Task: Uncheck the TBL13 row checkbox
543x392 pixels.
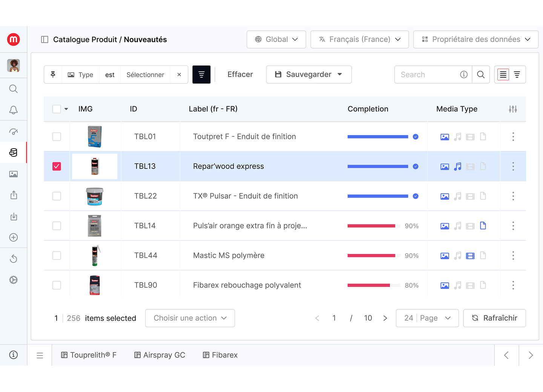Action: click(57, 166)
